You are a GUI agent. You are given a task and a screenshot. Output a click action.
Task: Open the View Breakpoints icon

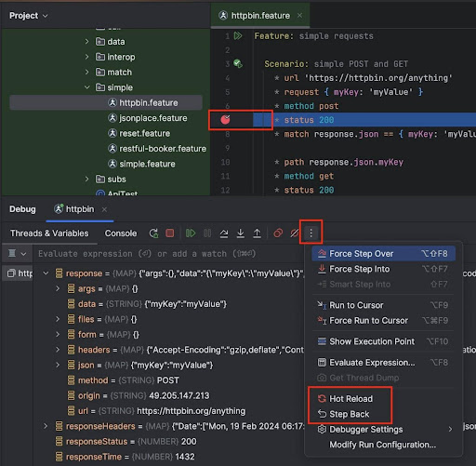click(x=278, y=233)
